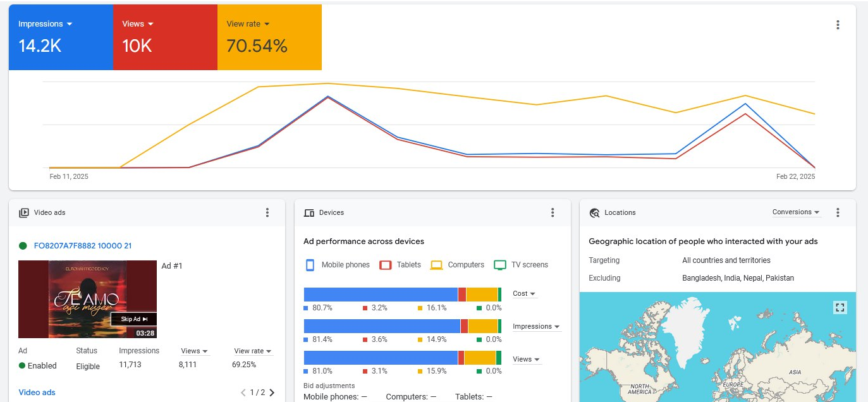
Task: Toggle TV screens legend item
Action: (x=521, y=265)
